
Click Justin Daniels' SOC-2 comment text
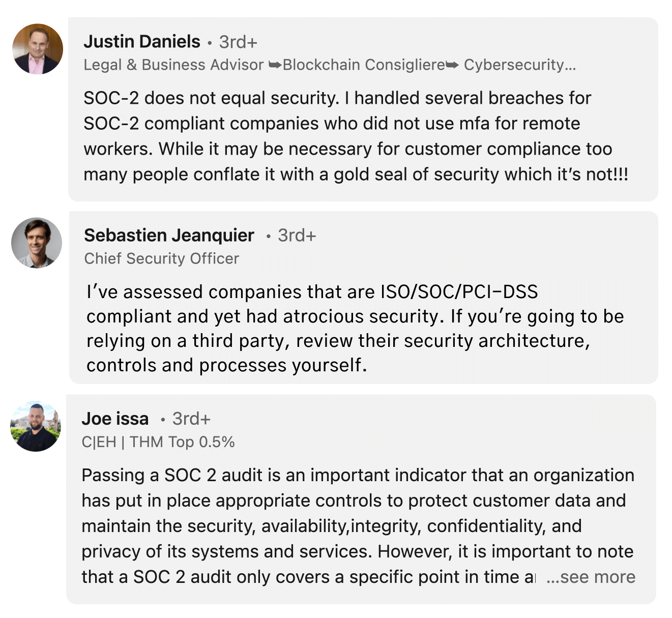[356, 136]
